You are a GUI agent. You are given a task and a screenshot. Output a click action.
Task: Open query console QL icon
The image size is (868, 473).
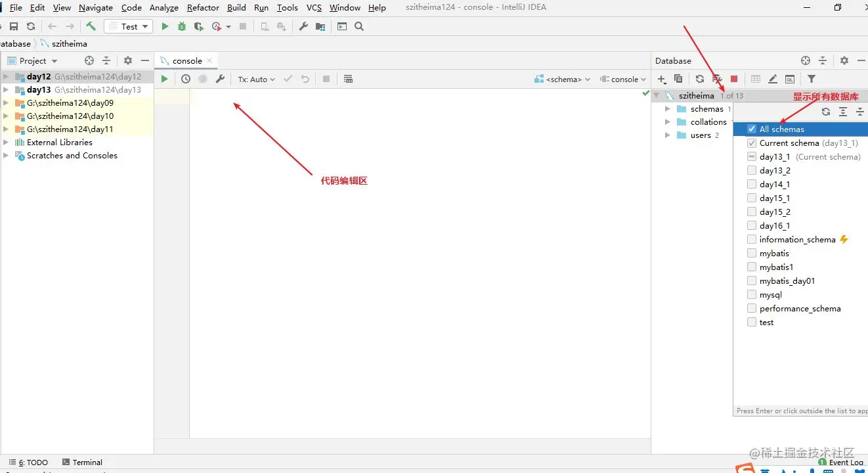click(790, 79)
